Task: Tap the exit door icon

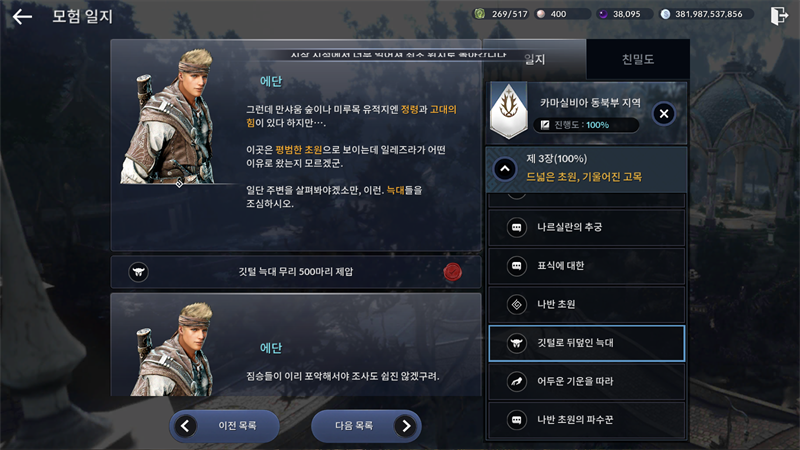Action: click(779, 15)
